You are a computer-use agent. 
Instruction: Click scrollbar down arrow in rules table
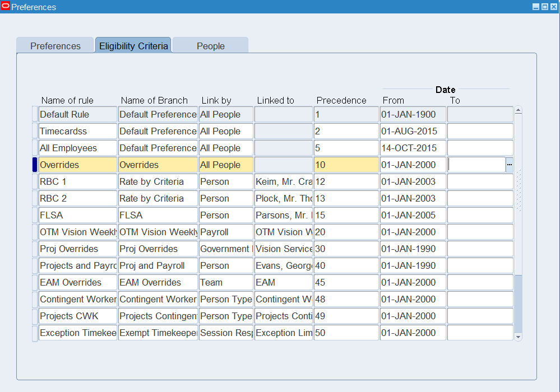pyautogui.click(x=519, y=337)
